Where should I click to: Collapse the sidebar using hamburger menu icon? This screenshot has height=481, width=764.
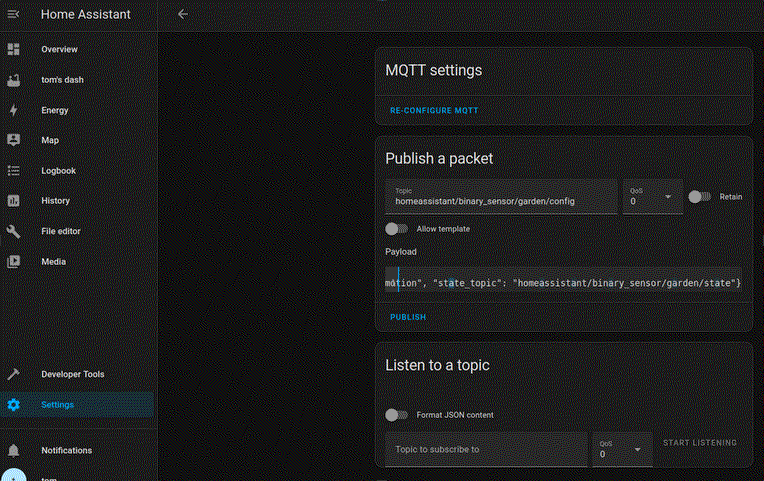click(14, 14)
